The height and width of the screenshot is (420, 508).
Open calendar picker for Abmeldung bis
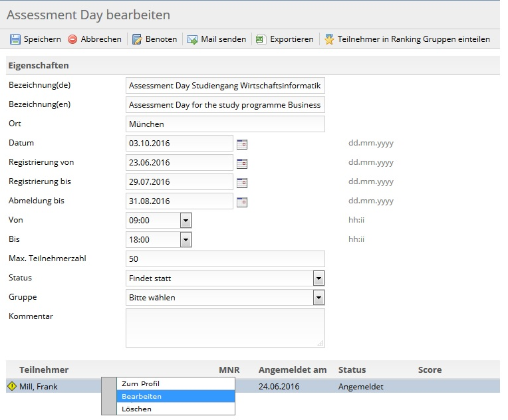(241, 202)
